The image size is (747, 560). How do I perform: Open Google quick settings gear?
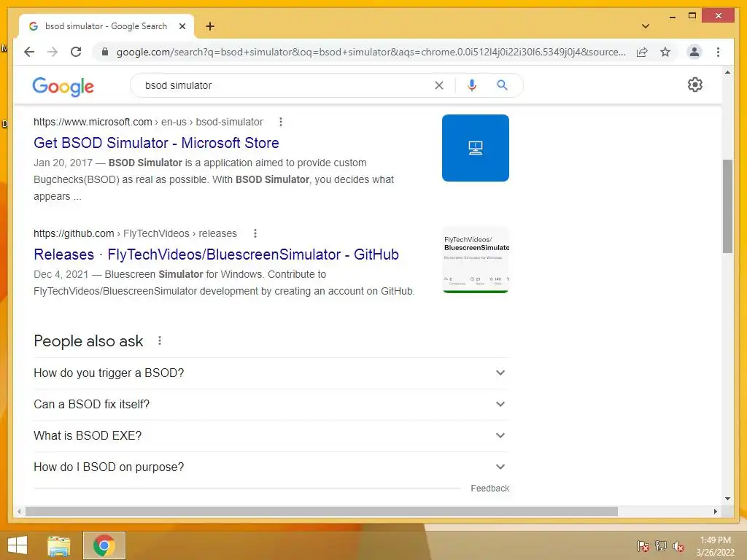tap(694, 85)
